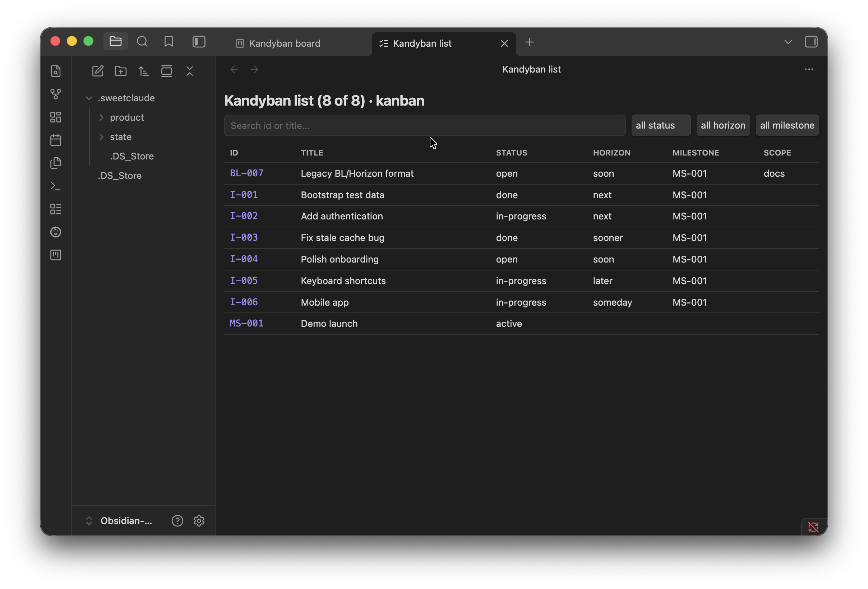Click the MILESTONE column header
The width and height of the screenshot is (868, 589).
click(x=696, y=153)
